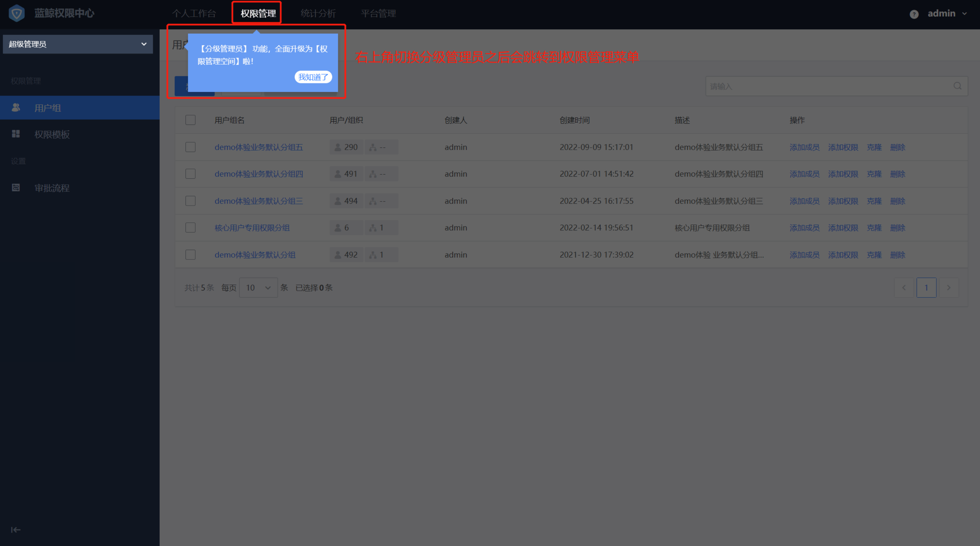This screenshot has height=546, width=980.
Task: Dismiss tip with 我知道了 button
Action: 313,77
